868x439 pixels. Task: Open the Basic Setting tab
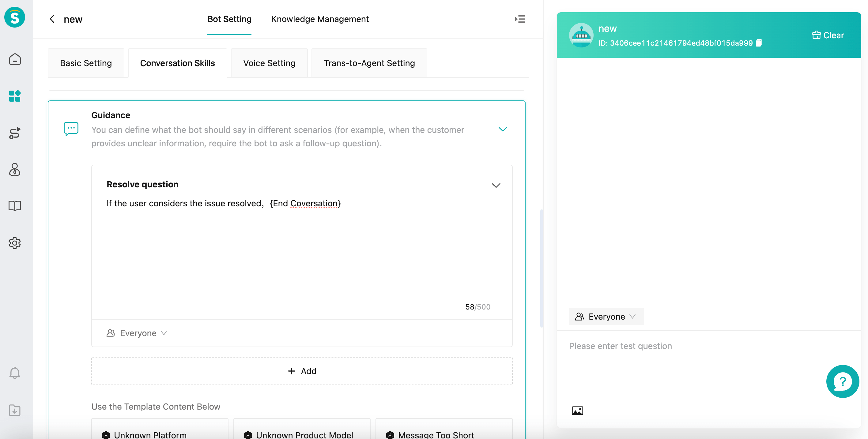pyautogui.click(x=86, y=63)
